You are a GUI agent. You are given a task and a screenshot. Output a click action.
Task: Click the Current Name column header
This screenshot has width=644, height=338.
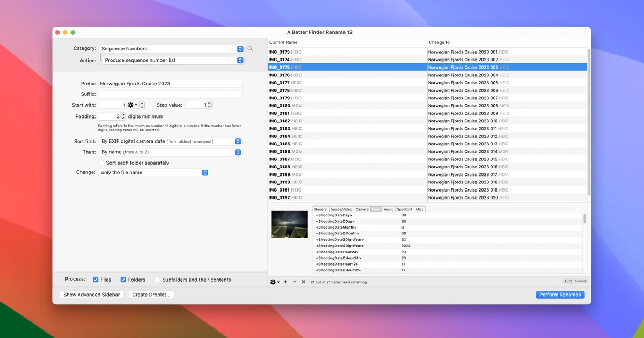tap(347, 42)
